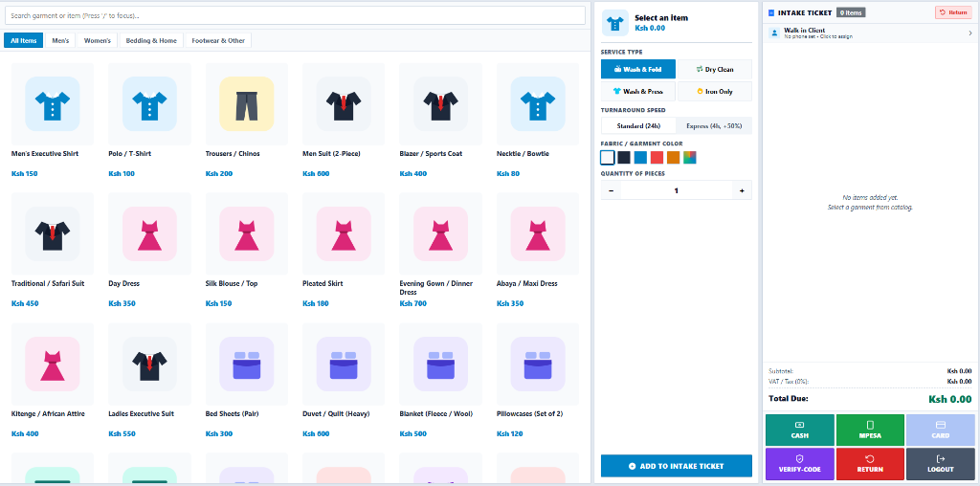The height and width of the screenshot is (486, 980).
Task: Click the Logout button
Action: point(941,463)
